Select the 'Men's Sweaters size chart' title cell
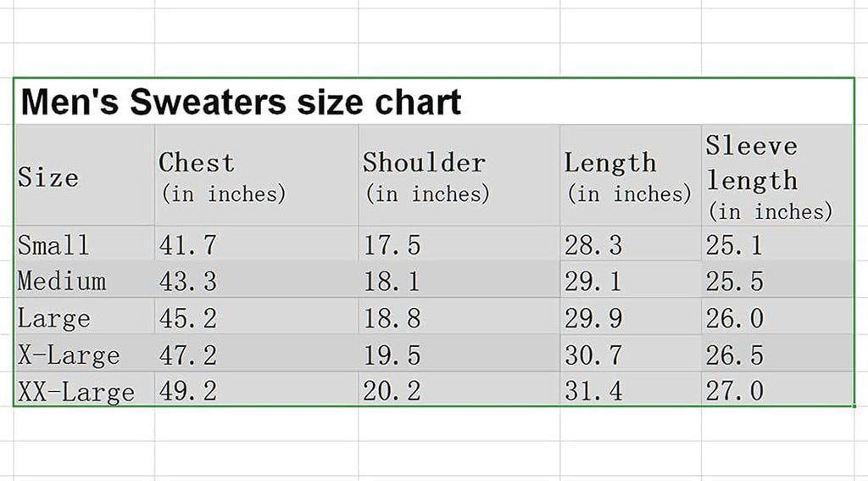Screen dimensions: 868x481 click(241, 103)
